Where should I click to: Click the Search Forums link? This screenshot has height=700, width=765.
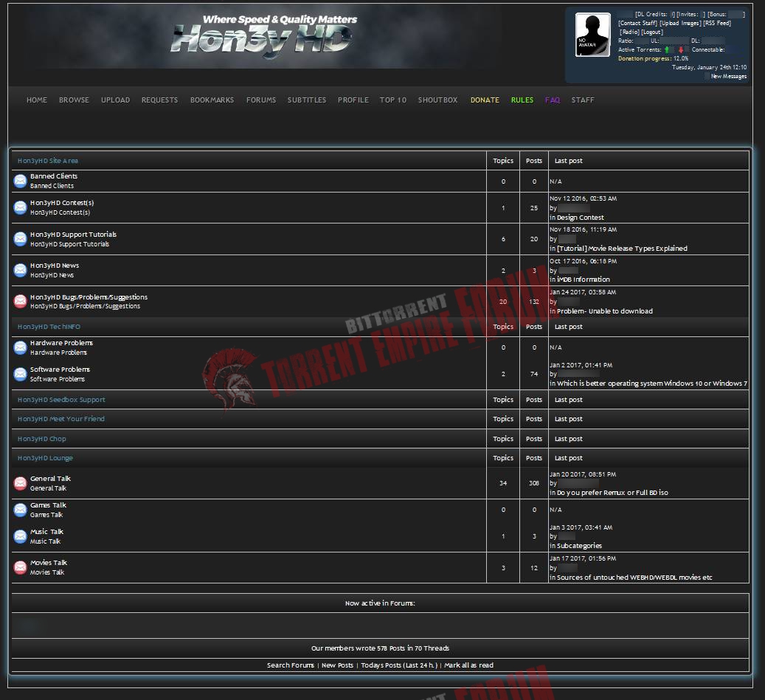pyautogui.click(x=291, y=665)
